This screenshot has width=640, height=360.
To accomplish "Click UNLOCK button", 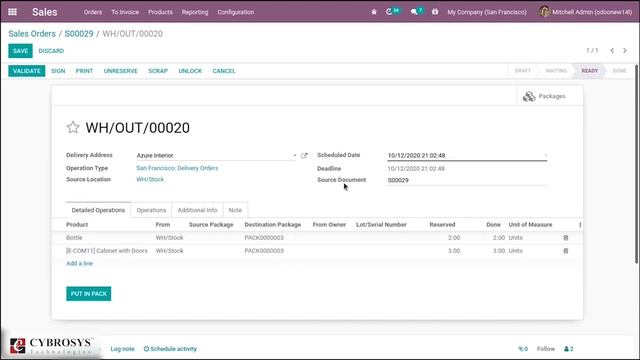I will 190,71.
